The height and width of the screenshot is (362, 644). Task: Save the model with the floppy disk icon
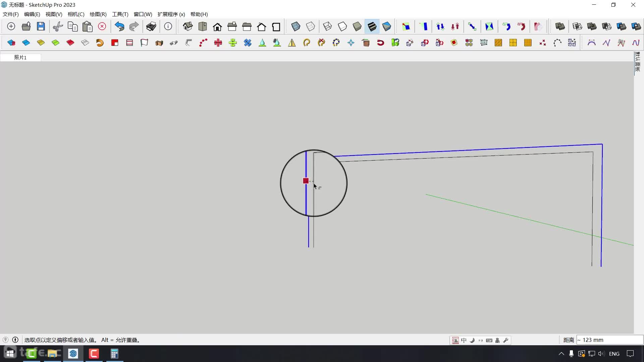41,26
